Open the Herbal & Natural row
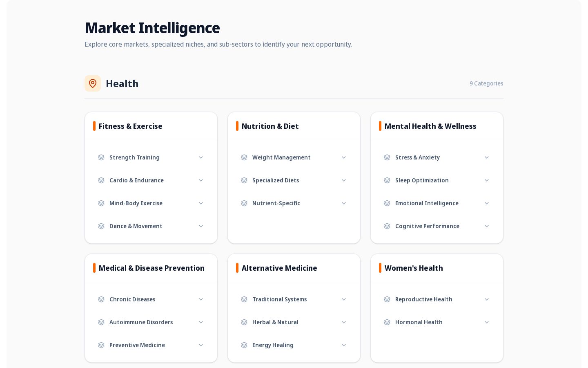 click(294, 322)
